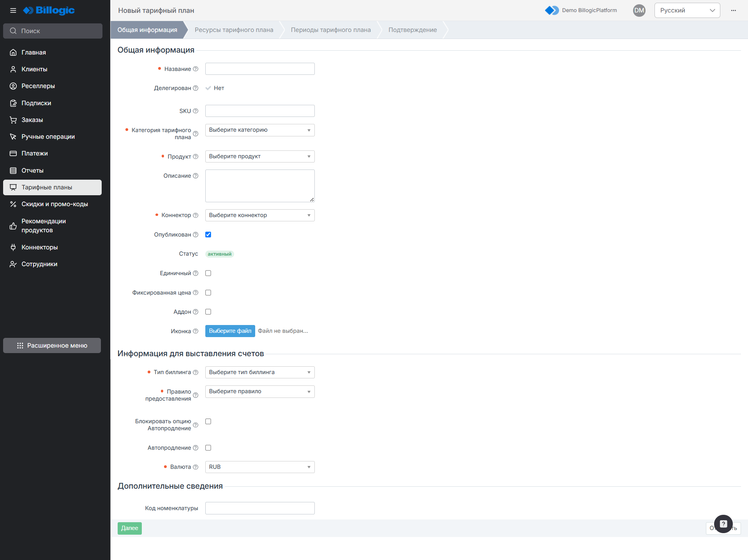The height and width of the screenshot is (560, 748).
Task: Open Orders via cart icon in sidebar
Action: point(13,120)
